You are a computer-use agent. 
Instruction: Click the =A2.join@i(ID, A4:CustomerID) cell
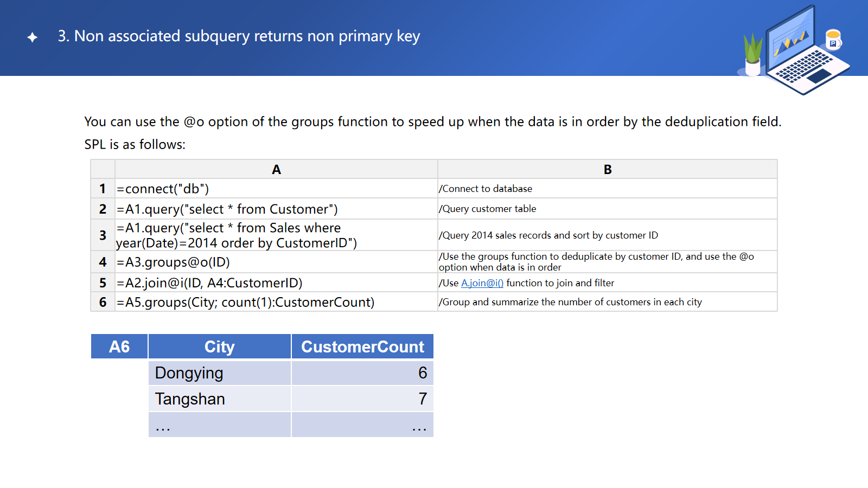coord(209,283)
